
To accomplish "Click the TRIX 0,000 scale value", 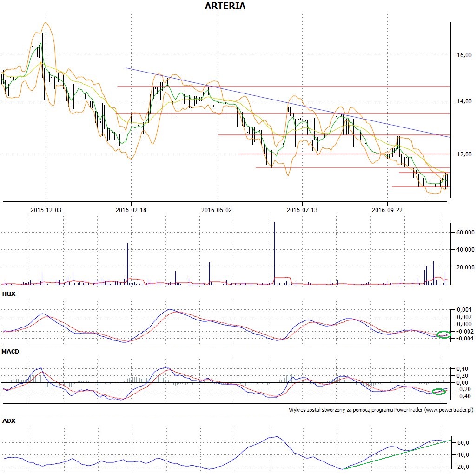I will tap(464, 324).
